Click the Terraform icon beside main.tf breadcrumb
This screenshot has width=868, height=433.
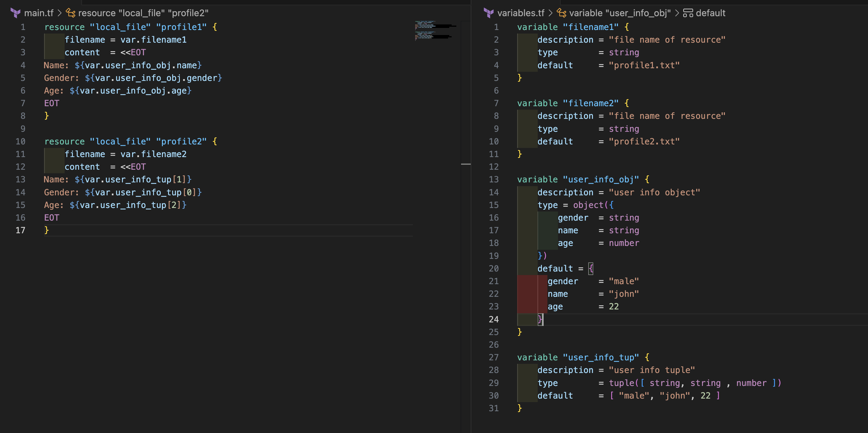(x=16, y=13)
